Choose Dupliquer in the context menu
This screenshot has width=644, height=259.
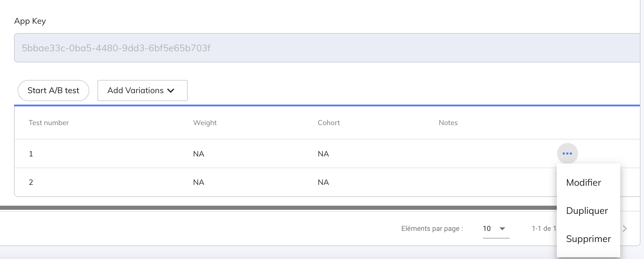pyautogui.click(x=587, y=211)
